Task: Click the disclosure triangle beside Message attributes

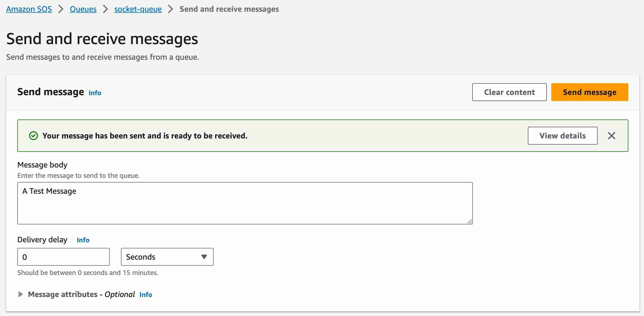Action: click(x=20, y=294)
